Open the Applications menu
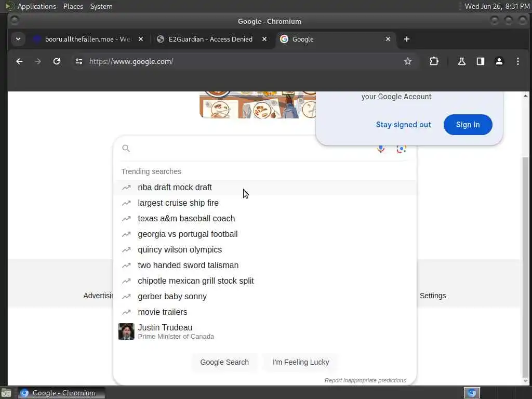 tap(37, 6)
